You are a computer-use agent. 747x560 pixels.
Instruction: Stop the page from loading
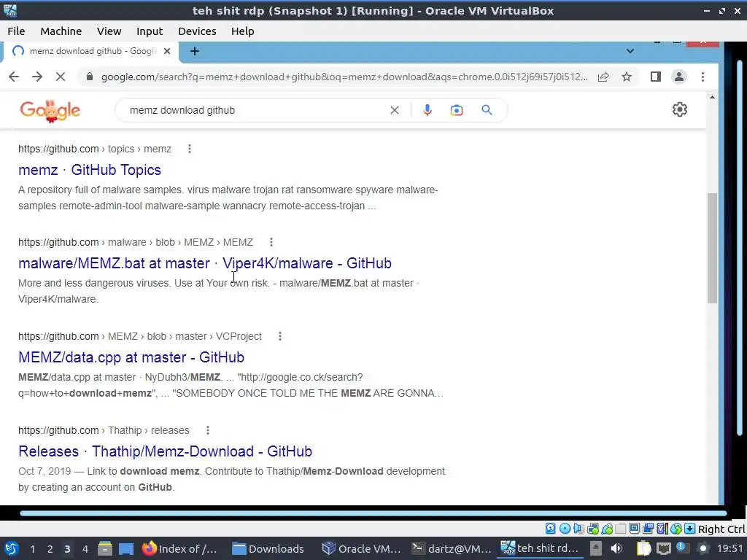click(x=61, y=77)
